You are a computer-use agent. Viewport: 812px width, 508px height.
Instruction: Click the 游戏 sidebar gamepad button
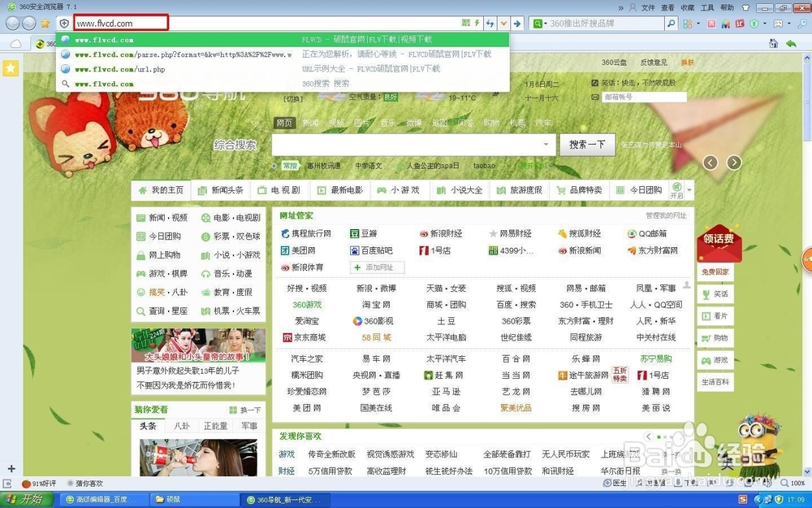click(x=715, y=360)
